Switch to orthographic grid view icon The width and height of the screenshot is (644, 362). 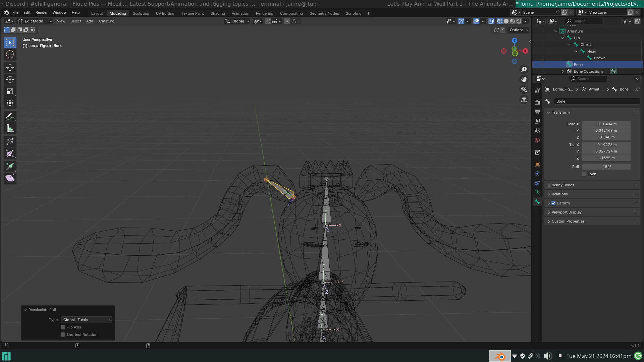click(x=524, y=100)
